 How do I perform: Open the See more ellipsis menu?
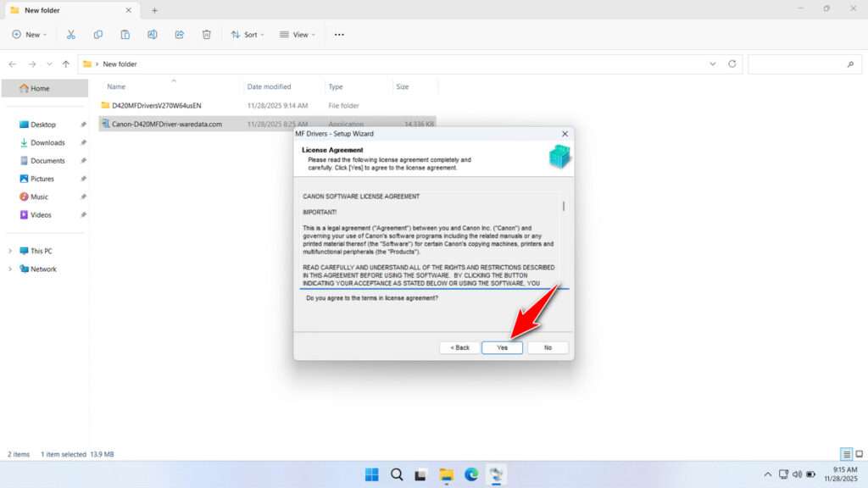click(x=338, y=34)
